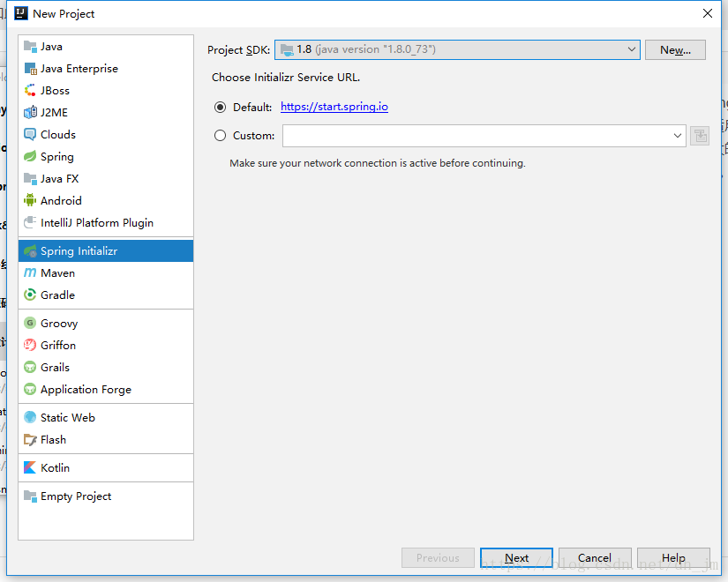
Task: Open the https://start.spring.io link
Action: [334, 107]
